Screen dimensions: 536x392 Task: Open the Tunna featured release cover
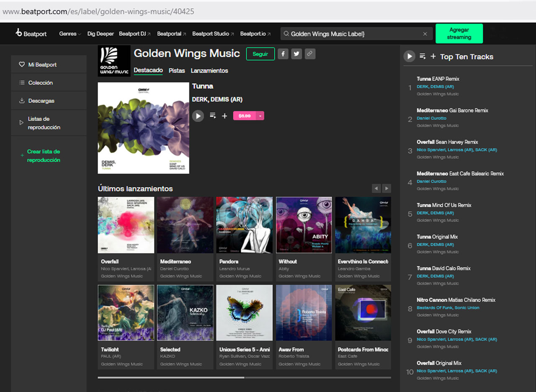[143, 128]
